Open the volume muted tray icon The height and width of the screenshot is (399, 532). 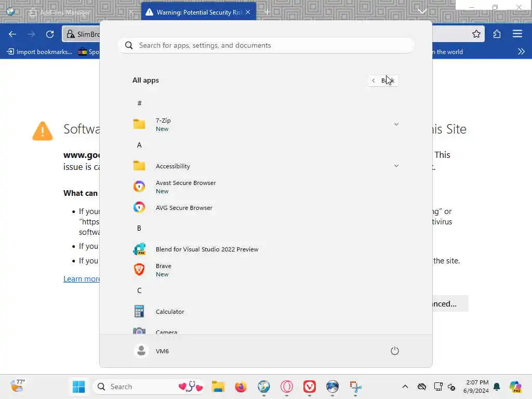point(451,387)
